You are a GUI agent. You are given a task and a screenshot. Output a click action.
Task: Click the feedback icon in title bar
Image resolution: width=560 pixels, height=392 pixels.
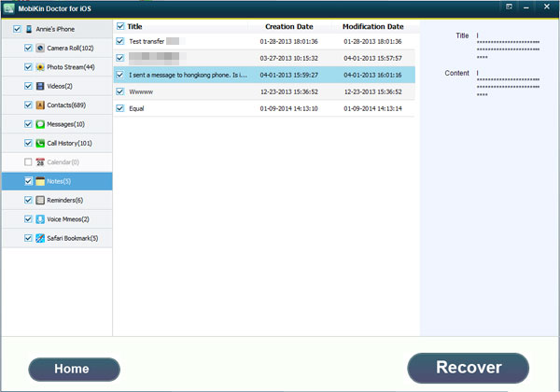tap(509, 7)
